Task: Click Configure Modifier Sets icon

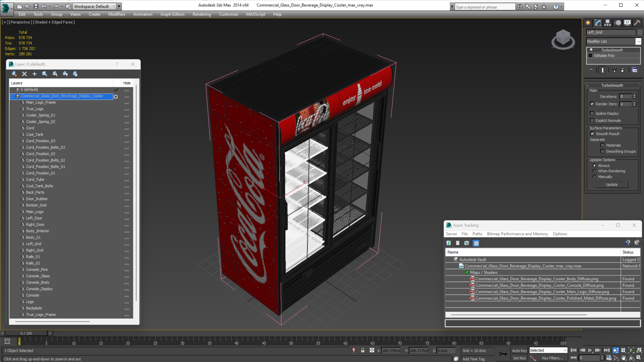Action: coord(635,70)
